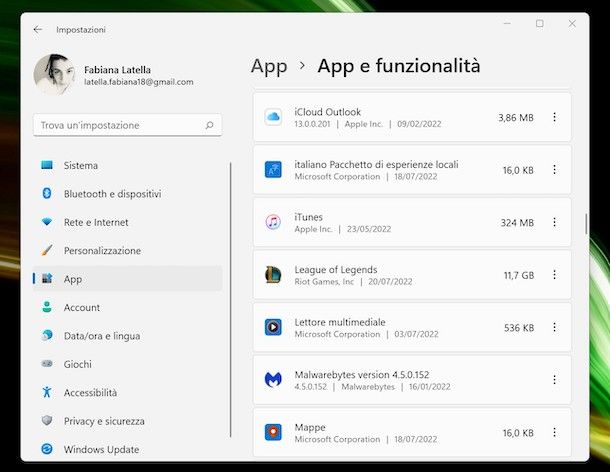Click the Account person icon
The image size is (610, 472).
tap(47, 307)
